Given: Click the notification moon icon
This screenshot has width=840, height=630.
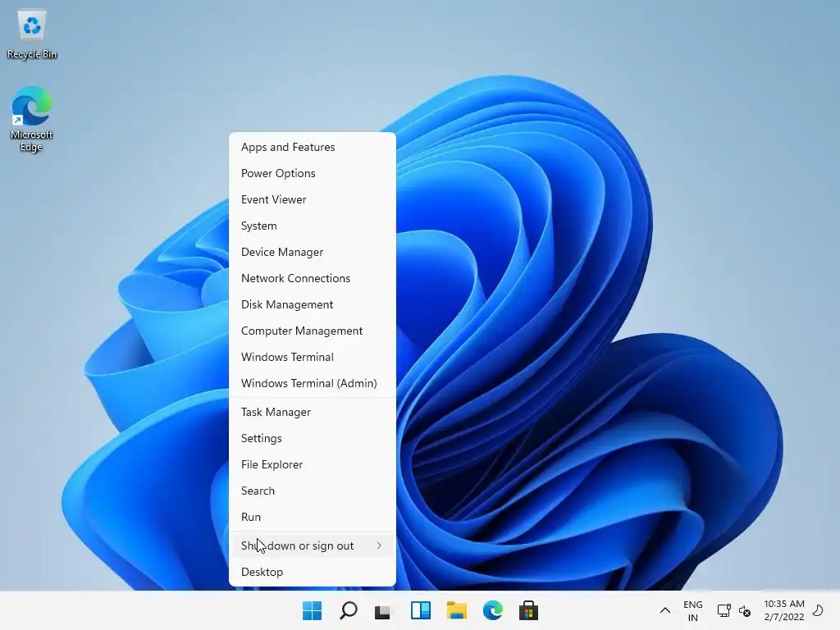Looking at the screenshot, I should pyautogui.click(x=818, y=609).
